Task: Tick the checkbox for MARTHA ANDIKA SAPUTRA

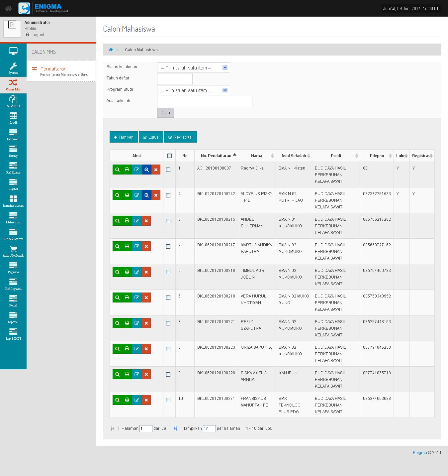Action: point(168,247)
